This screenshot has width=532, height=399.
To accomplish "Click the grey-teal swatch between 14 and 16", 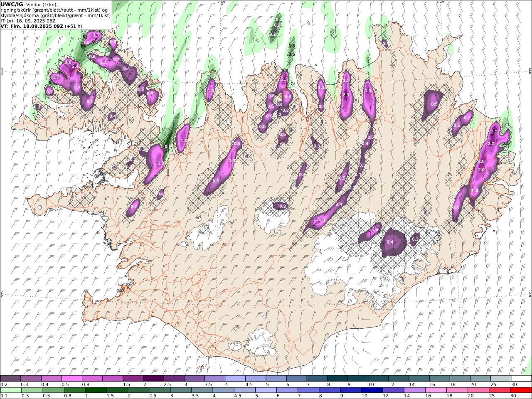I will click(419, 378).
